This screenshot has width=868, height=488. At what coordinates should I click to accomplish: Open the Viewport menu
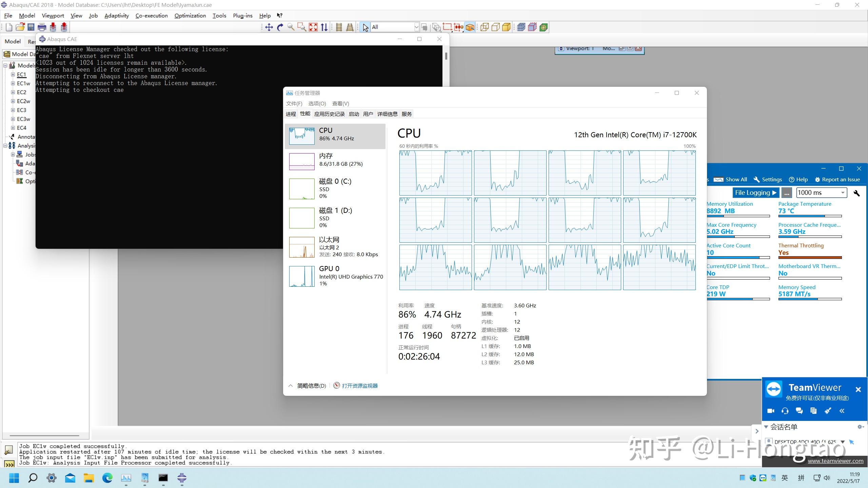click(x=53, y=16)
